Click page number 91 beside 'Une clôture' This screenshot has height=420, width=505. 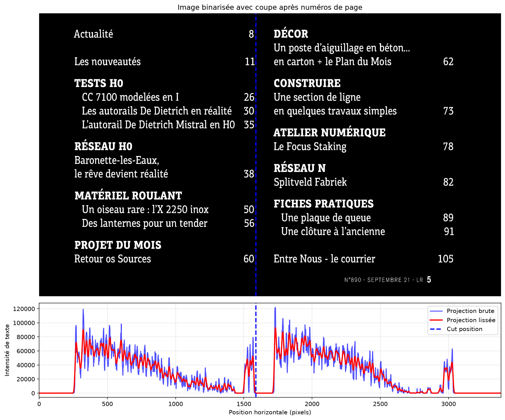click(x=449, y=232)
